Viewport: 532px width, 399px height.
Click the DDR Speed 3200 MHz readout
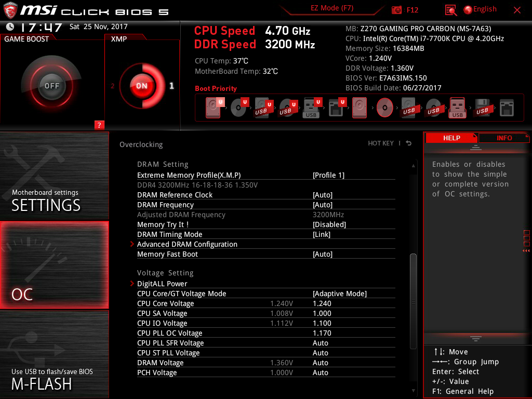[x=255, y=44]
